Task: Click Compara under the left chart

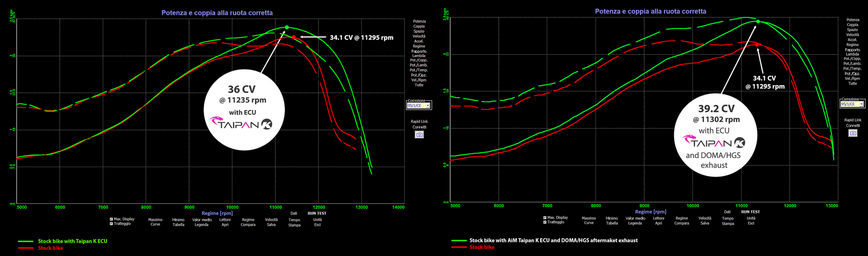Action: click(248, 225)
